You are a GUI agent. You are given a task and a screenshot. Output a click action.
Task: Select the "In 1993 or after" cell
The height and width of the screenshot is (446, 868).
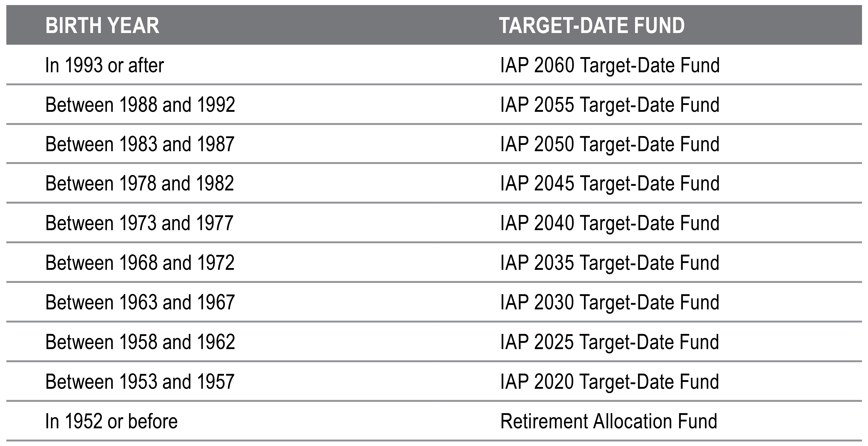point(104,65)
